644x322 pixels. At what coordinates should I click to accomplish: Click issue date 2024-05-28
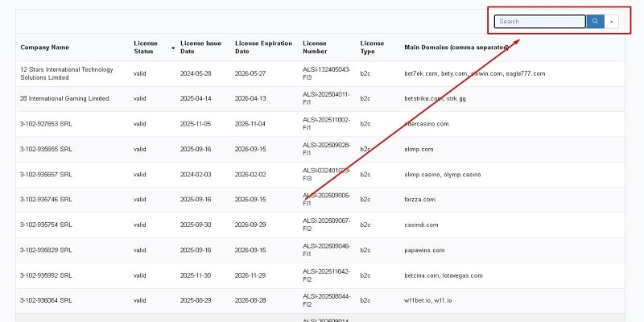tap(196, 73)
